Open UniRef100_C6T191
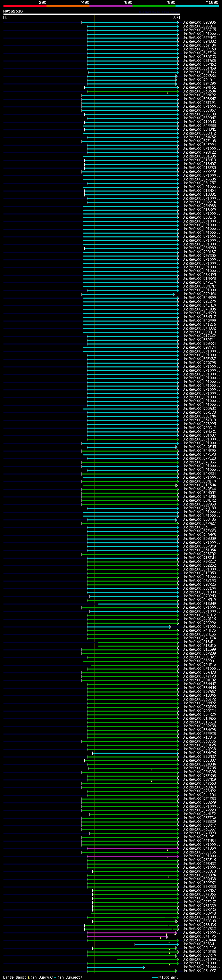Image resolution: width=222 pixels, height=980 pixels. pos(199,103)
